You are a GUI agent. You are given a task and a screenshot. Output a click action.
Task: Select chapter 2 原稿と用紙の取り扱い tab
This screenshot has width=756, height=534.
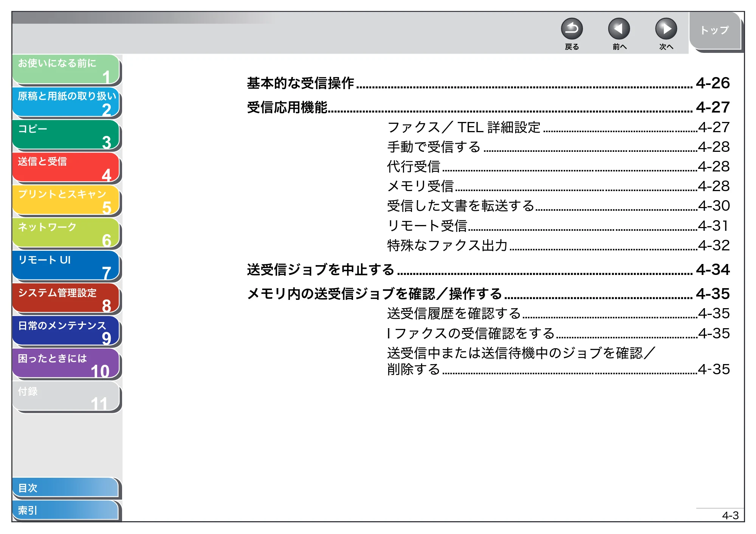tap(66, 102)
